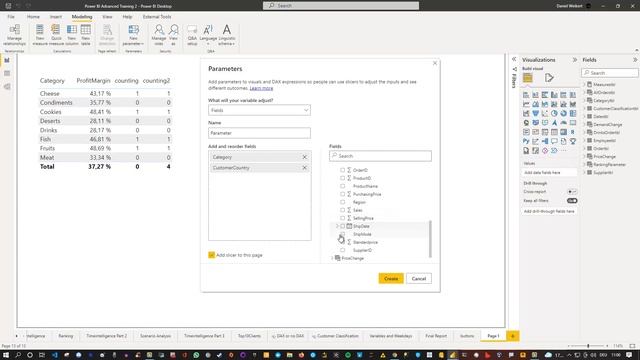Choose the Donut chart visual
The width and height of the screenshot is (640, 360).
click(563, 113)
